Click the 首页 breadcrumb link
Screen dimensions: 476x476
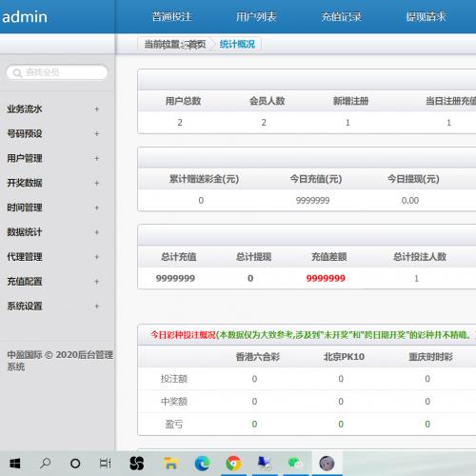pos(197,44)
